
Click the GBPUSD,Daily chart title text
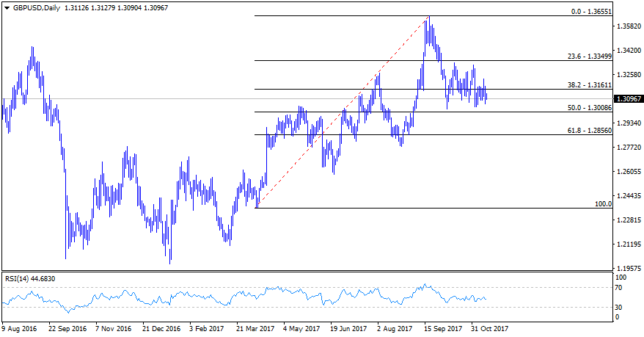click(36, 7)
